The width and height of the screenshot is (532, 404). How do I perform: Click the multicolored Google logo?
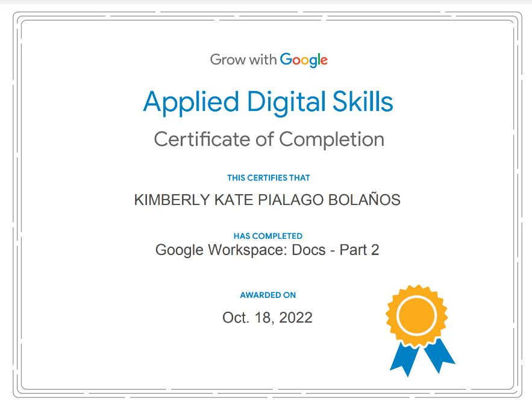click(x=304, y=60)
